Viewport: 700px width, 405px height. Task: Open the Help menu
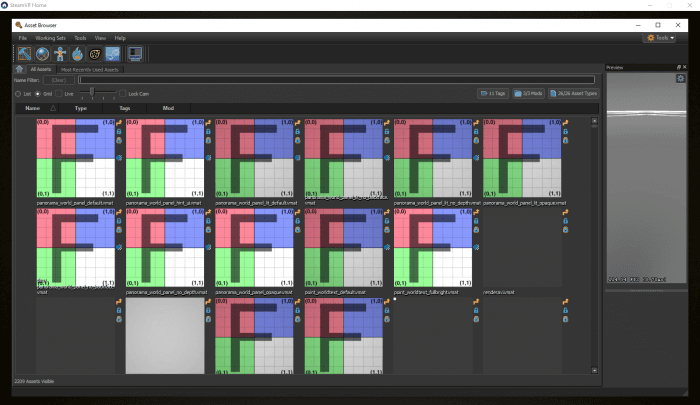click(120, 38)
